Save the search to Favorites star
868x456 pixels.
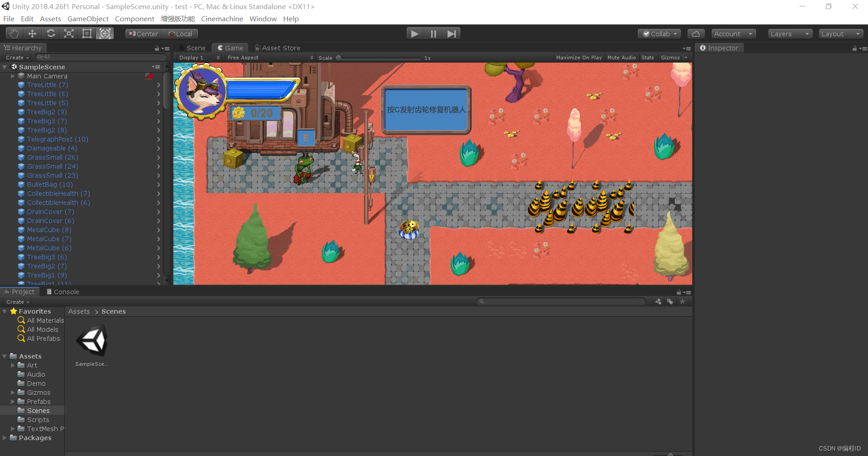click(x=682, y=301)
